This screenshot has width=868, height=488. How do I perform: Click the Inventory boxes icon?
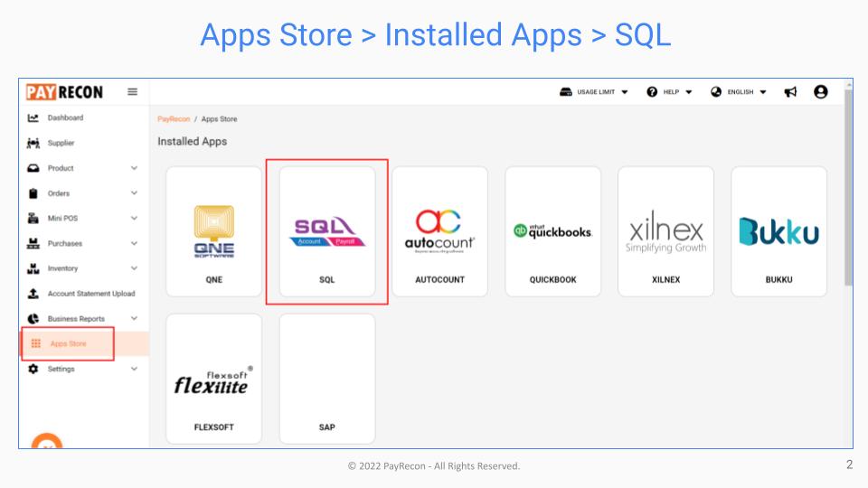[33, 268]
